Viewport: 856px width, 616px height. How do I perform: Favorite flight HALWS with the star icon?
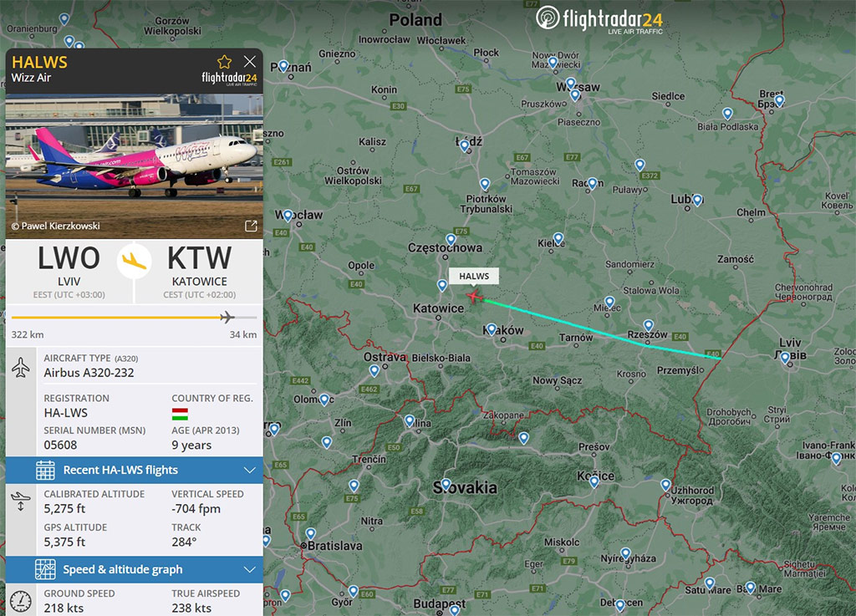click(x=224, y=61)
